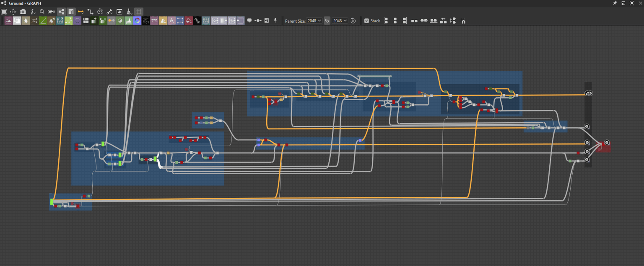Screen dimensions: 644x266
Task: Add a comment with the speech bubble icon
Action: (249, 21)
